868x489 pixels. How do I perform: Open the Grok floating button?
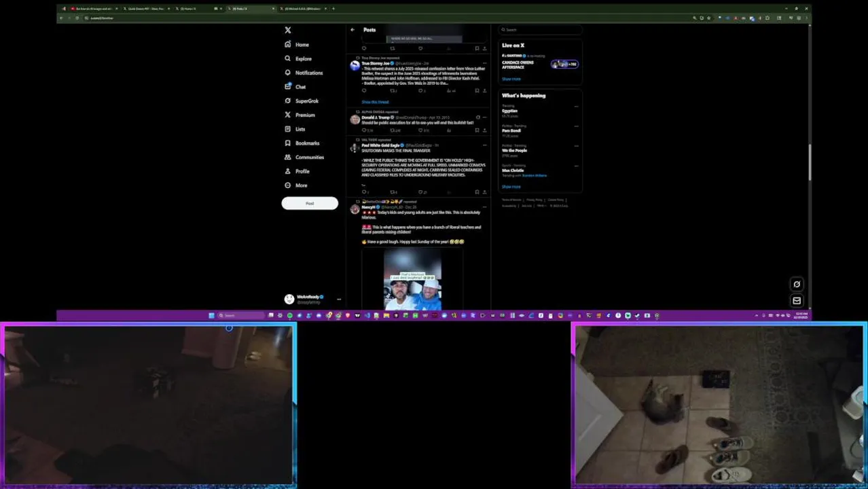click(797, 285)
